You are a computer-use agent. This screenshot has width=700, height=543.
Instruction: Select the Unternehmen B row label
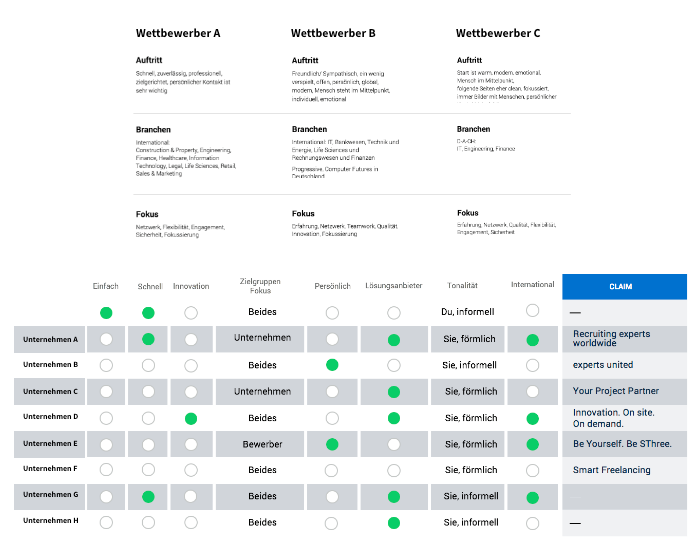50,364
